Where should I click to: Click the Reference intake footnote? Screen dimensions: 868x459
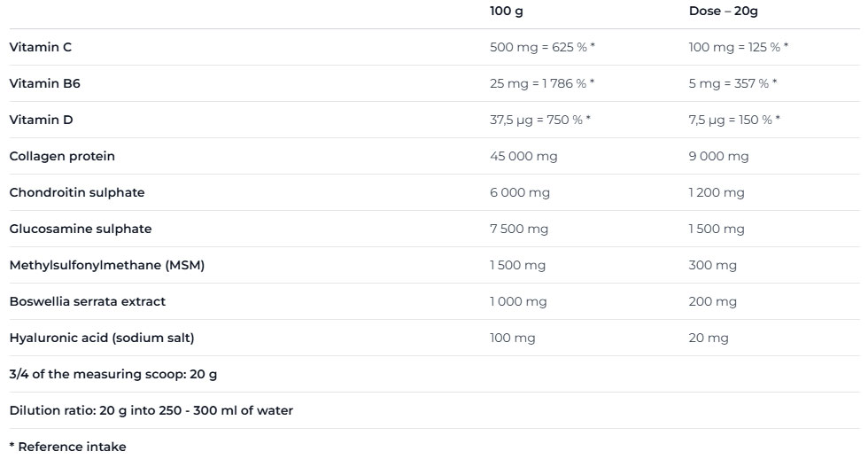point(68,447)
